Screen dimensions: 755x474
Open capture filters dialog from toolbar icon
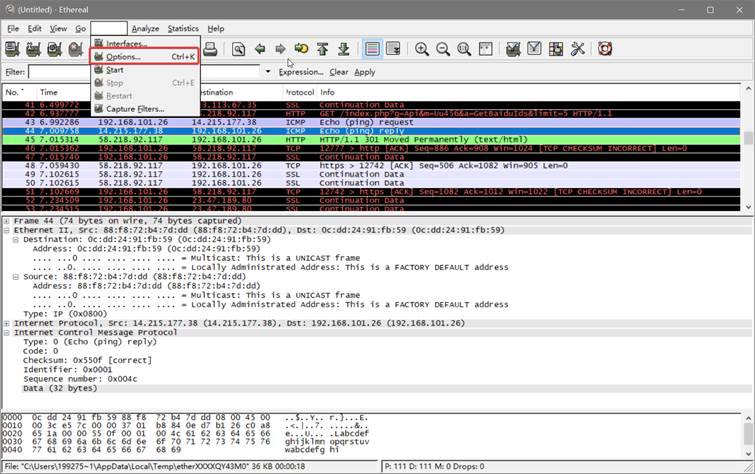tap(513, 49)
